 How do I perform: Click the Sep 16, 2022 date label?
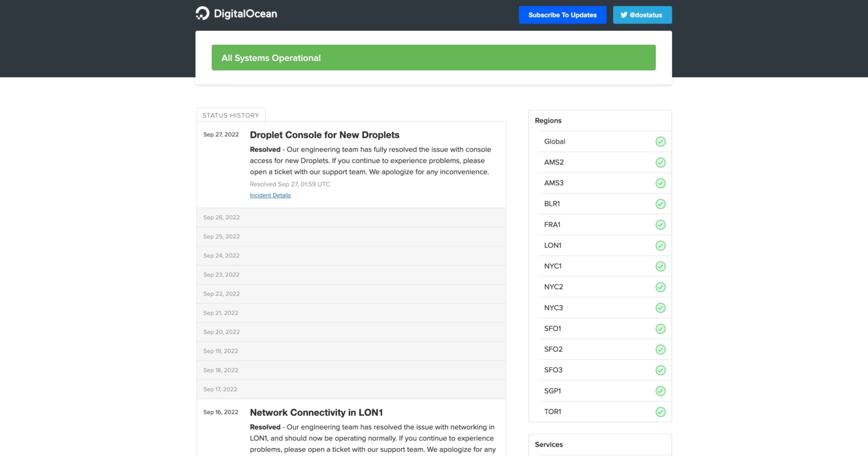[x=221, y=412]
